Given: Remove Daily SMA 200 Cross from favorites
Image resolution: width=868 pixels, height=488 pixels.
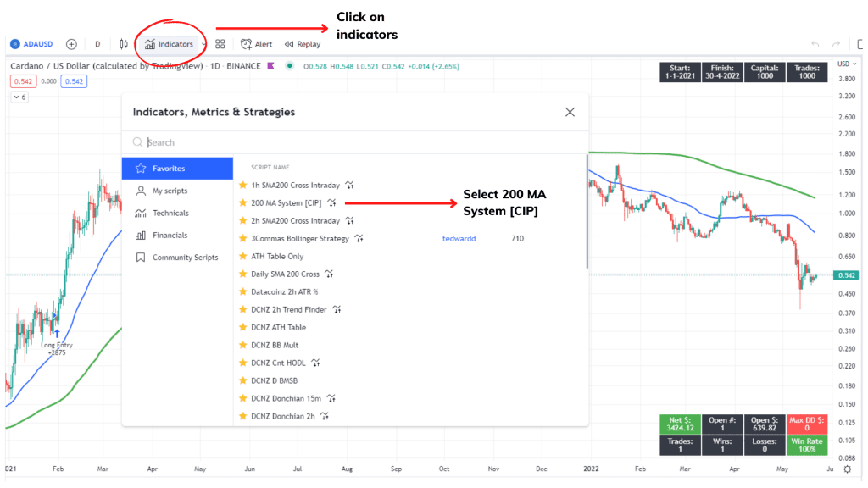Looking at the screenshot, I should pos(242,274).
